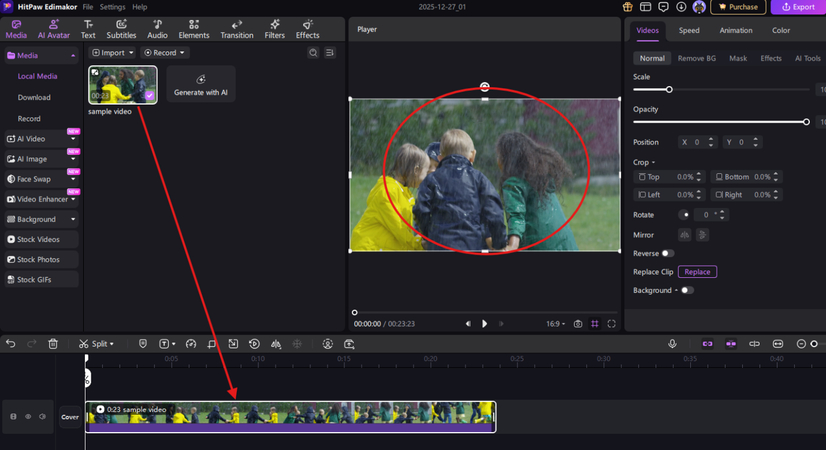Switch layout with window layout icon

coord(645,7)
